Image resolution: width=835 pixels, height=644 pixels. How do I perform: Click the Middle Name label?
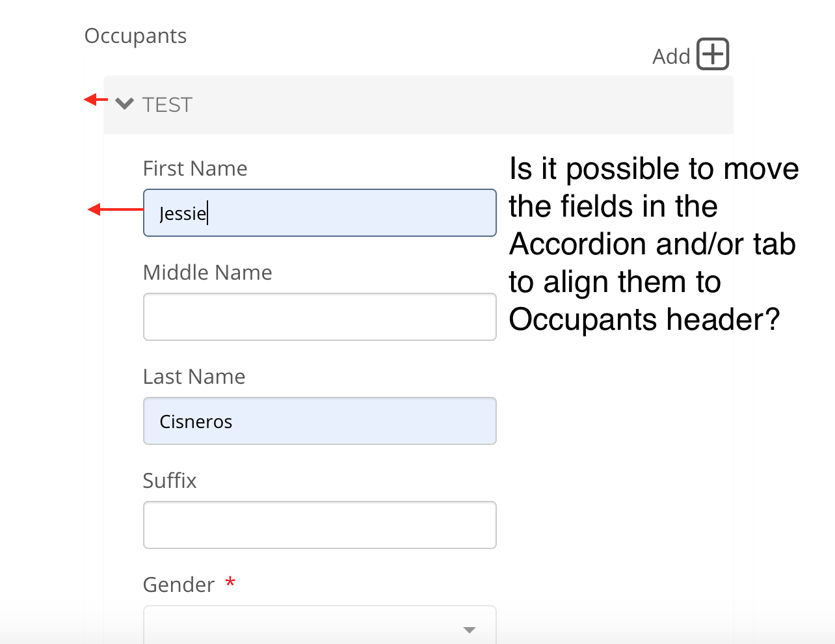(x=207, y=273)
